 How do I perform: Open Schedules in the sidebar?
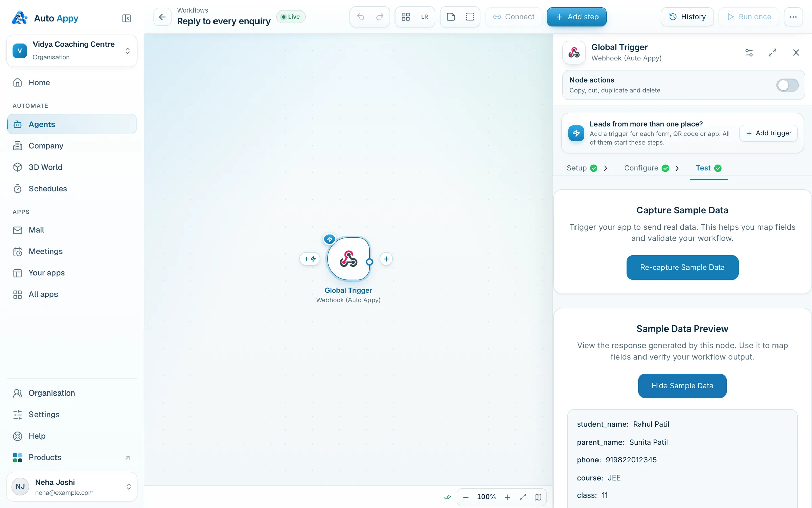(x=72, y=189)
